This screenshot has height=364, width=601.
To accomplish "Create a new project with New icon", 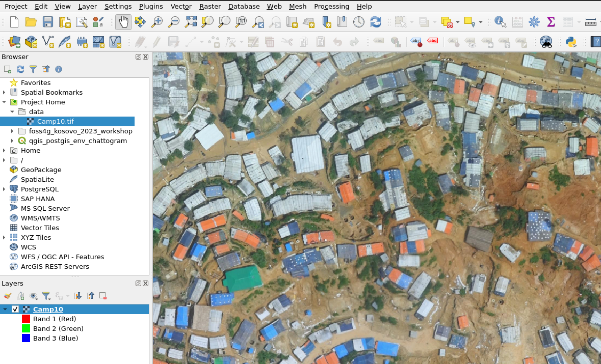I will pyautogui.click(x=14, y=22).
